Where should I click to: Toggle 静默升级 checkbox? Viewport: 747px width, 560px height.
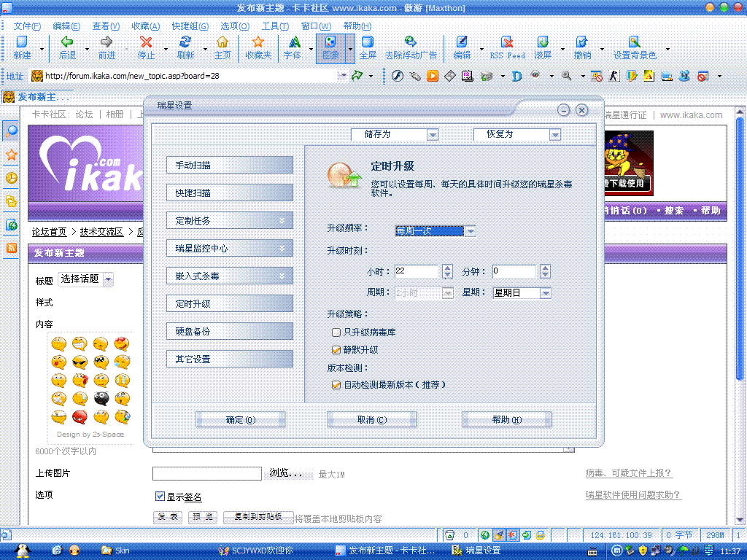336,350
